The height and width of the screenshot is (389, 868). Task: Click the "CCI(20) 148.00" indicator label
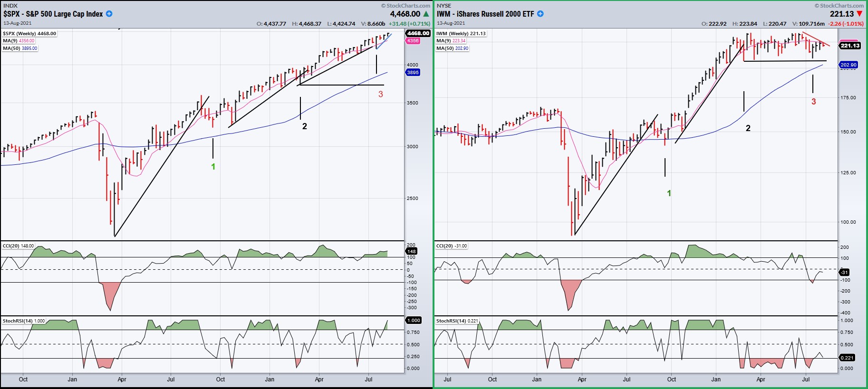click(19, 246)
